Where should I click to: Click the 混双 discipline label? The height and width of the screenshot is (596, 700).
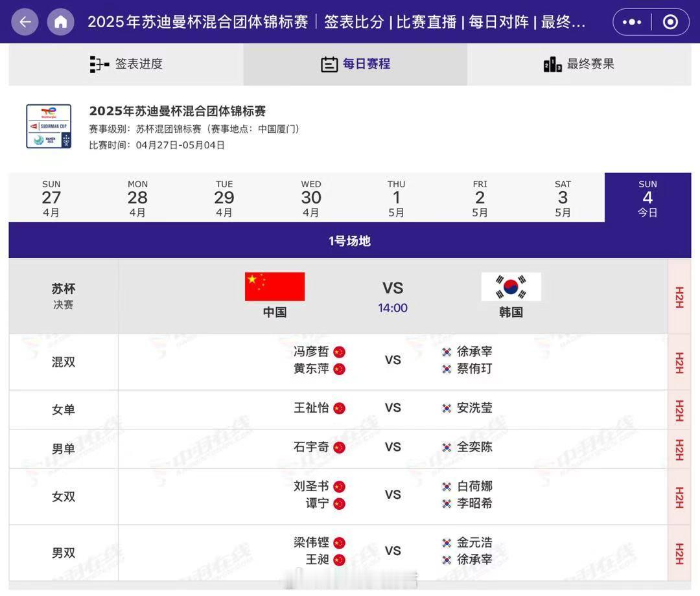point(64,361)
